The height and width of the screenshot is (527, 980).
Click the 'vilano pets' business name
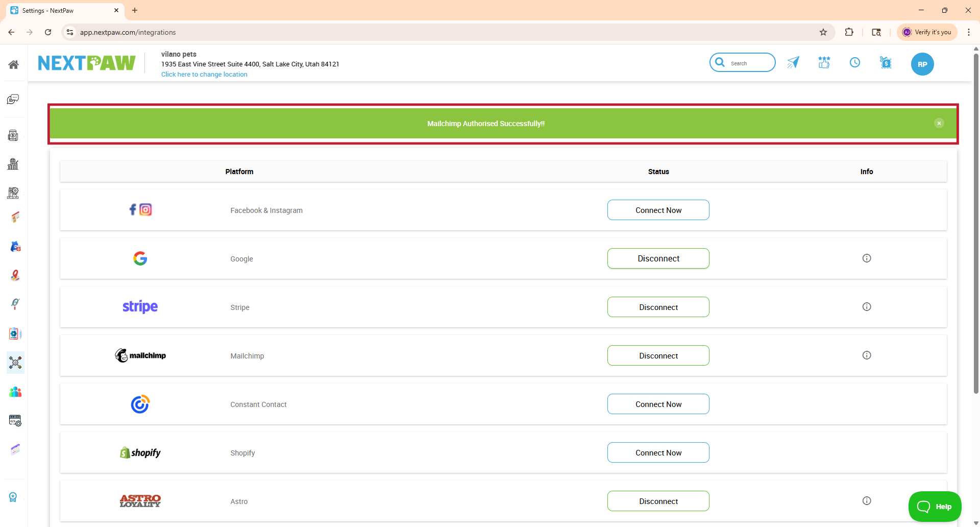coord(179,54)
